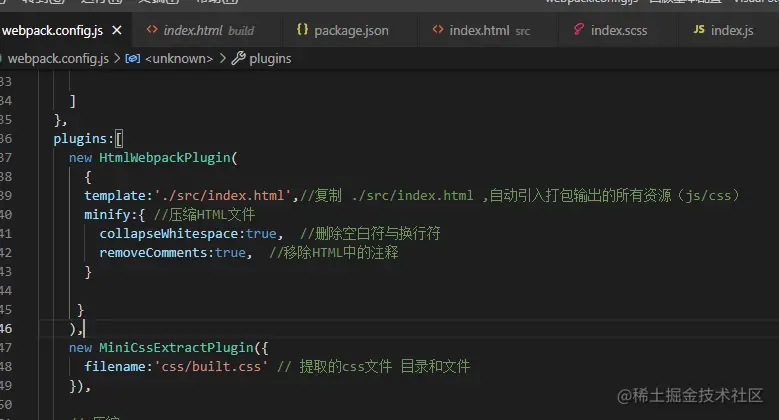This screenshot has width=779, height=420.
Task: Open the package.json tab
Action: (350, 30)
